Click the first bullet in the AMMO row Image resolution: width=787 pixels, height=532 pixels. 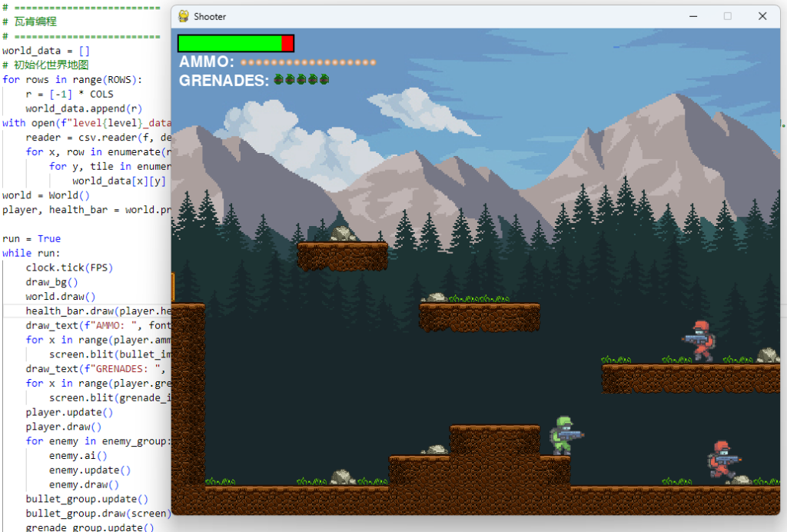pyautogui.click(x=244, y=62)
